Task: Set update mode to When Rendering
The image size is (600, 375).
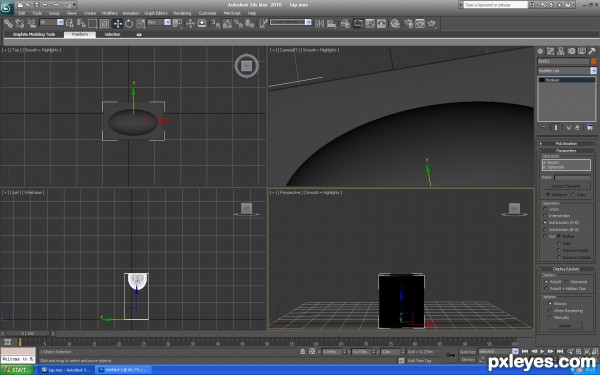Action: (x=566, y=311)
